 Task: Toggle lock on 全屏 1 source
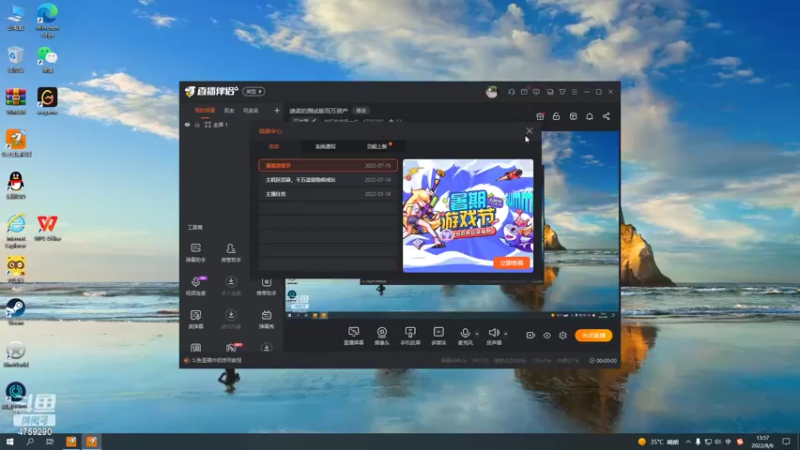[x=197, y=124]
